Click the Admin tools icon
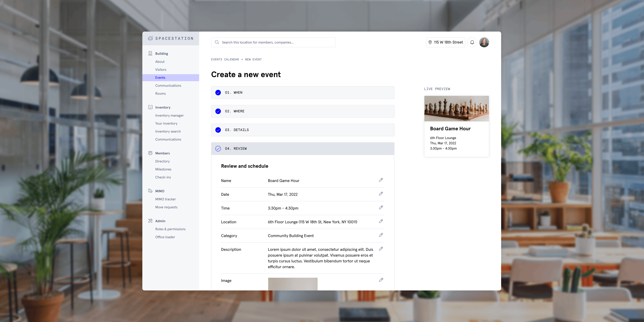This screenshot has height=322, width=644. (150, 221)
